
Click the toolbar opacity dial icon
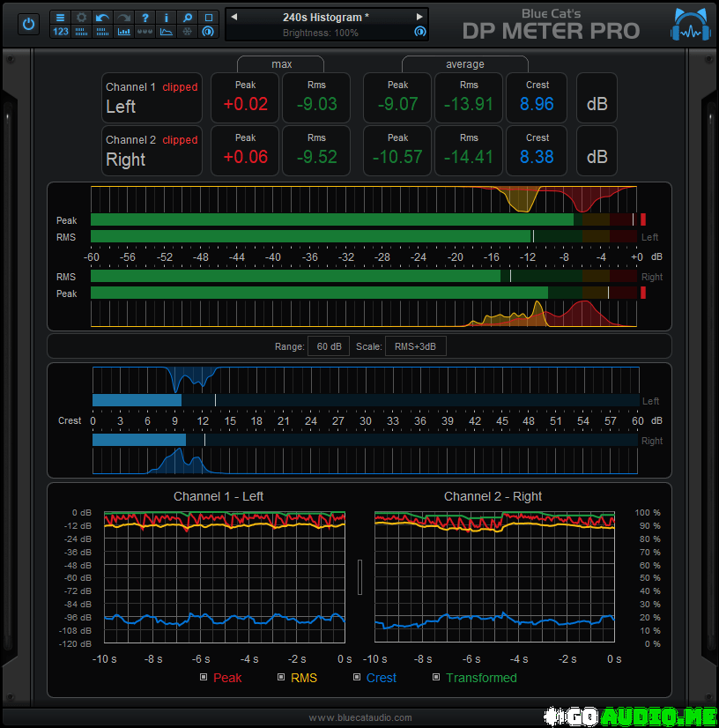209,32
